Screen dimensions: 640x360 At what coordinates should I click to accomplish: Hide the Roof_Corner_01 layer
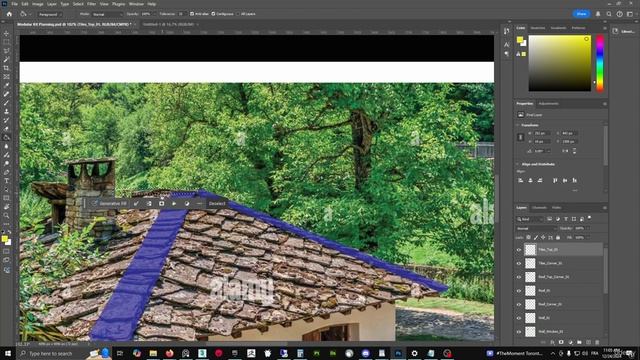pos(519,304)
